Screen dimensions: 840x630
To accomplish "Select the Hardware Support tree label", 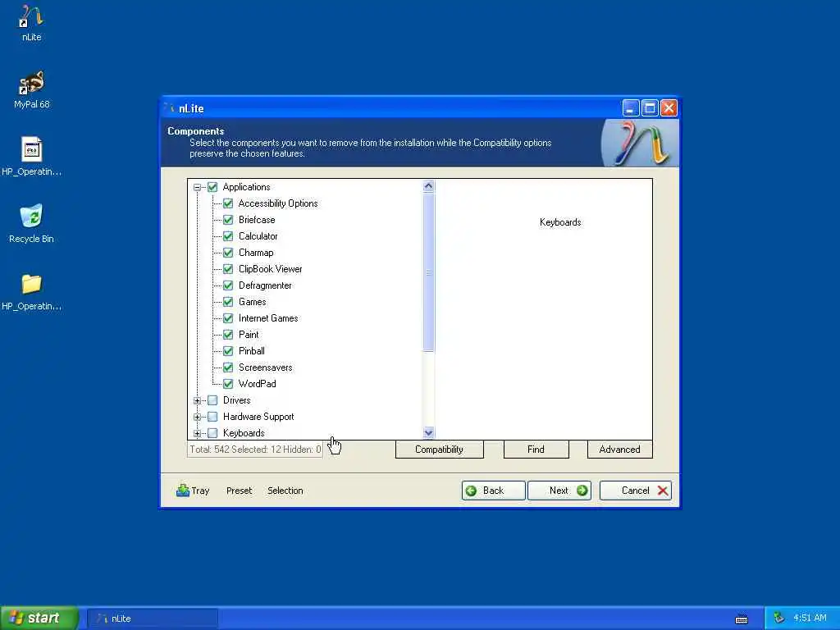I will point(258,417).
